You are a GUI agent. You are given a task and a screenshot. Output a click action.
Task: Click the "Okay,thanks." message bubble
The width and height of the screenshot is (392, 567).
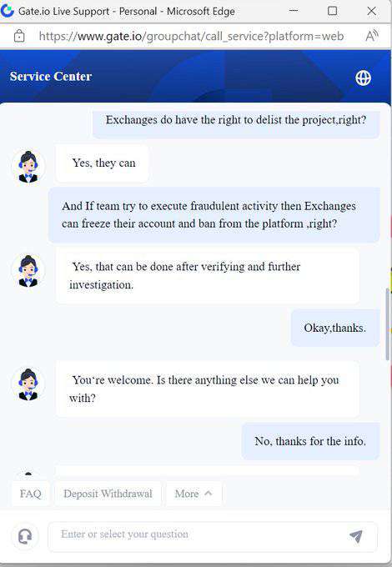click(x=335, y=328)
